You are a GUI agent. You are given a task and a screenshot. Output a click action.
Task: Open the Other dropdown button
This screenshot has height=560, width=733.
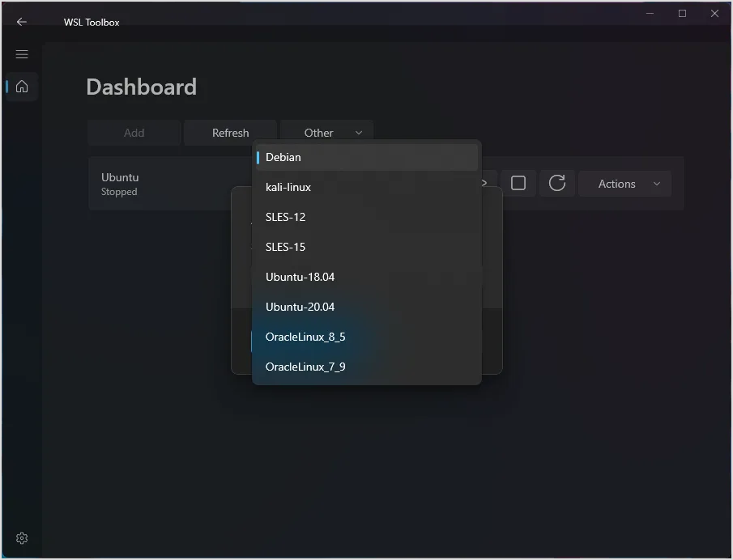coord(326,133)
